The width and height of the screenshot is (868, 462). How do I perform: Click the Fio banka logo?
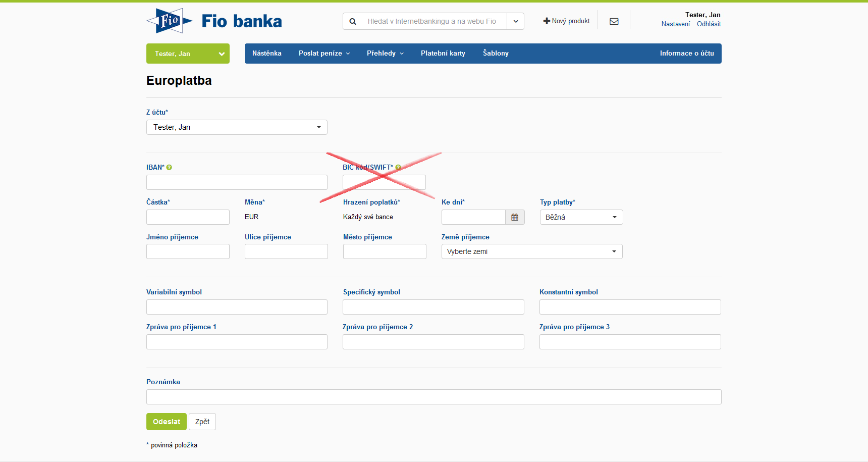(x=214, y=21)
